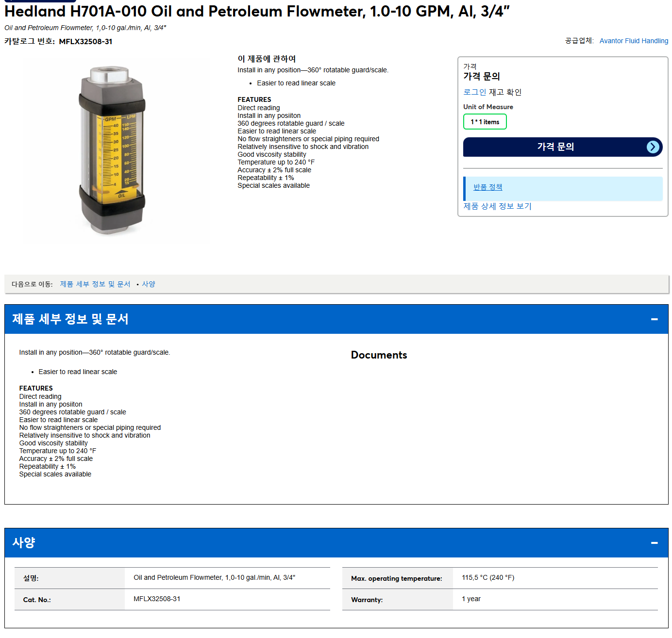Collapse the 사양 section with minus icon

[x=654, y=543]
